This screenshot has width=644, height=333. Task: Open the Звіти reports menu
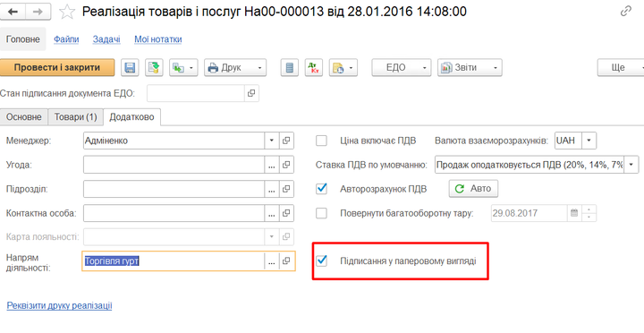pyautogui.click(x=470, y=67)
